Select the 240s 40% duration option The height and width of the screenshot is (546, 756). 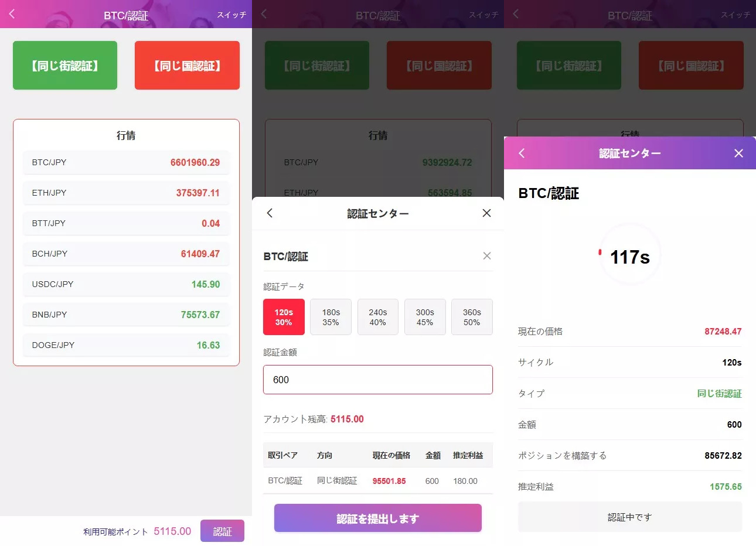377,316
